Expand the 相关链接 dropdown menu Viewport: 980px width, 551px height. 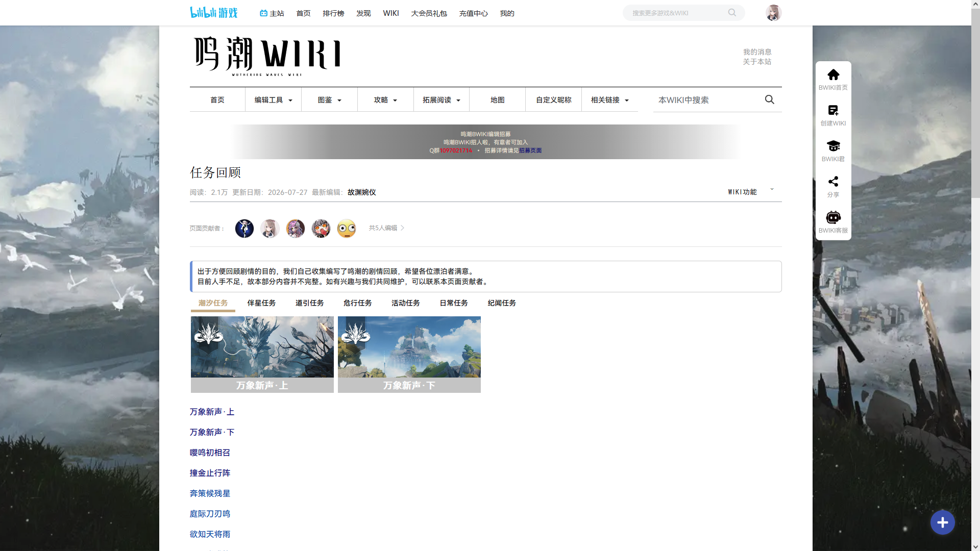[x=610, y=100]
